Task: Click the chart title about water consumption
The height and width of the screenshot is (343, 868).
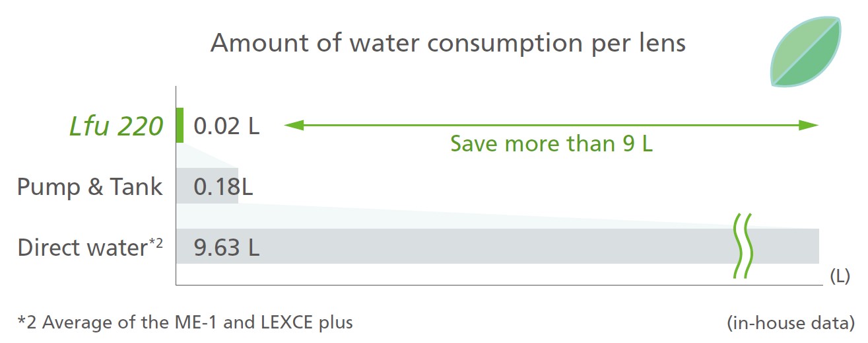Action: 448,44
